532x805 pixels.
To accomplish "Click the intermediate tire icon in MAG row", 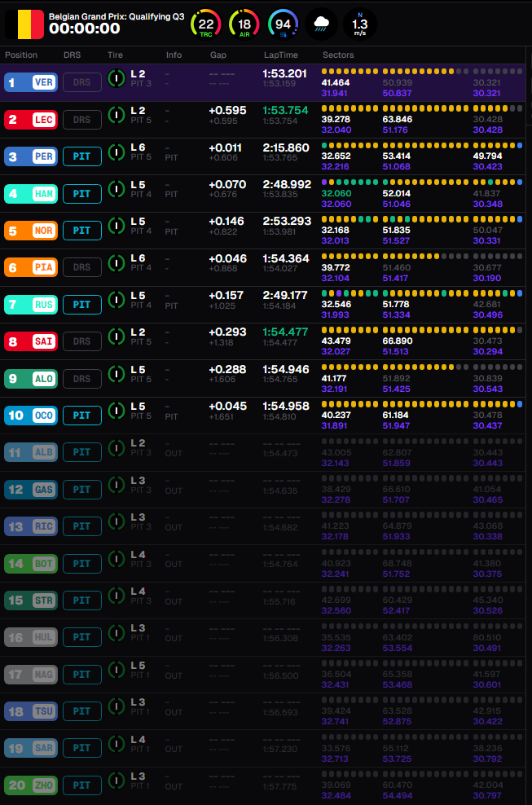I will tap(117, 670).
